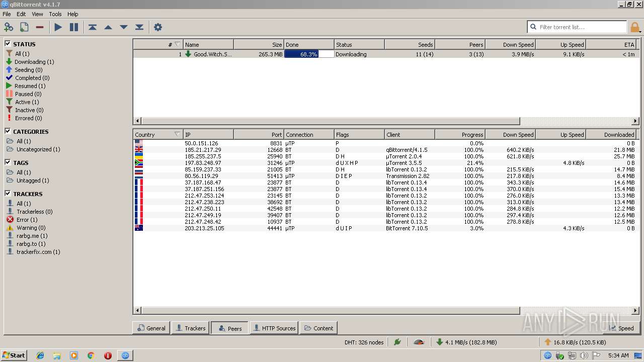Open Options gear icon
Screen dimensions: 644x362
coord(158,27)
